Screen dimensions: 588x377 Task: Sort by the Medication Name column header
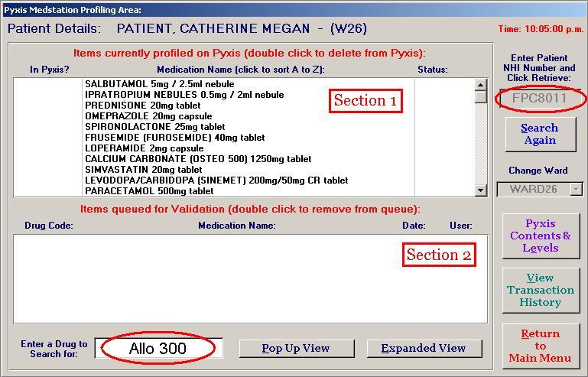click(x=241, y=70)
